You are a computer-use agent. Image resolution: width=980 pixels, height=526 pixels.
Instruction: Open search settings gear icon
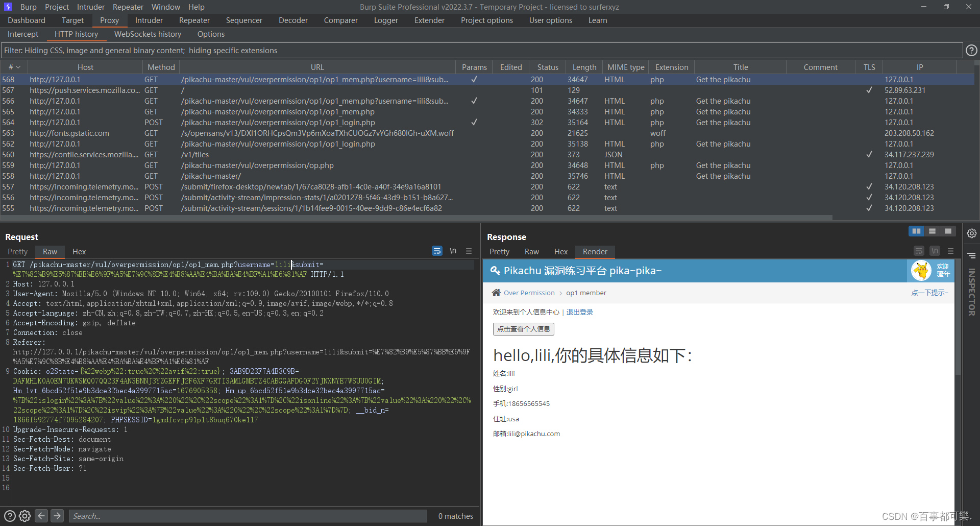24,516
